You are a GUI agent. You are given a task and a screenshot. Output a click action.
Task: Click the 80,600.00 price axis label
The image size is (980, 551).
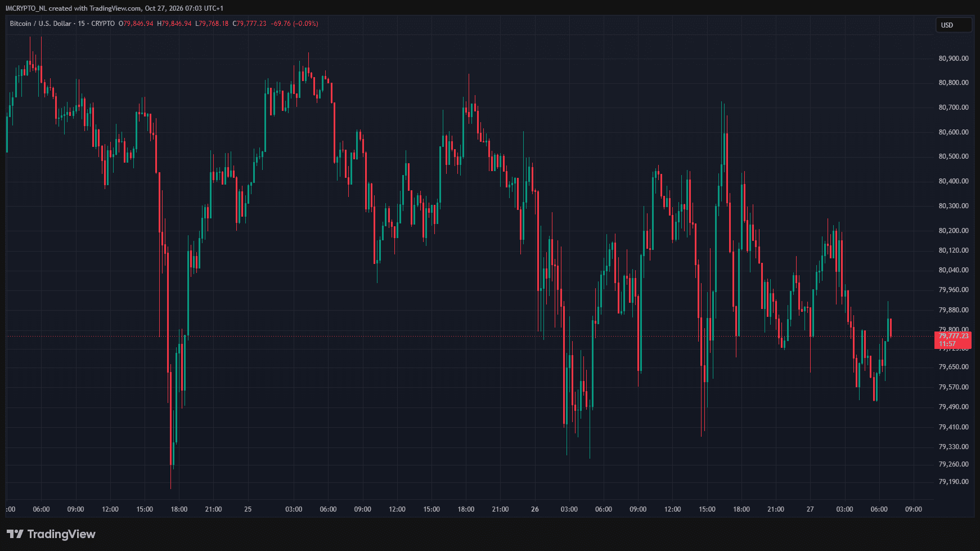coord(954,132)
